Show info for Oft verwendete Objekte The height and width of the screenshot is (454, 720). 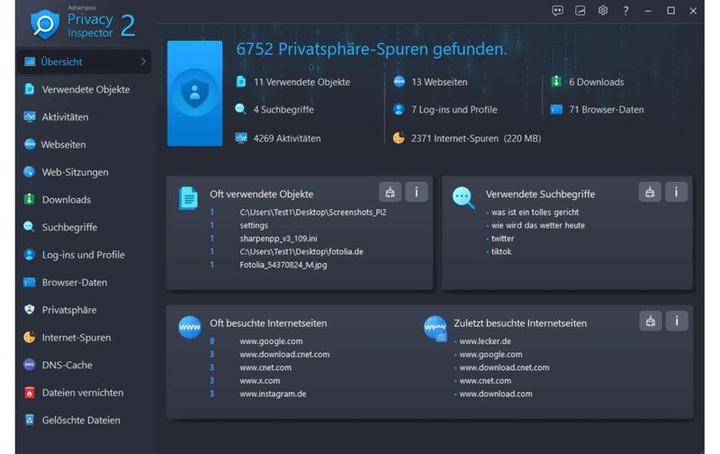point(416,192)
